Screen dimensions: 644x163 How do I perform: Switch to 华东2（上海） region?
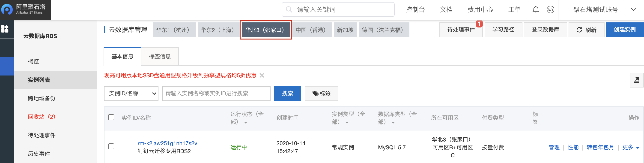[x=219, y=30]
